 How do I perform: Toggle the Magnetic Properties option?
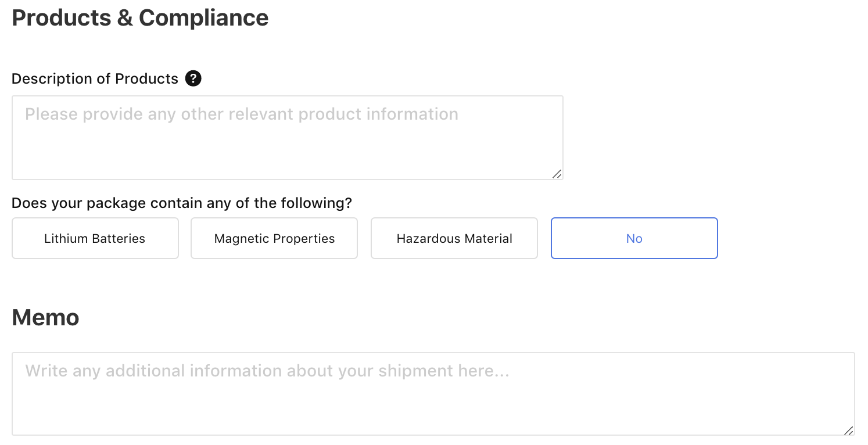tap(274, 238)
